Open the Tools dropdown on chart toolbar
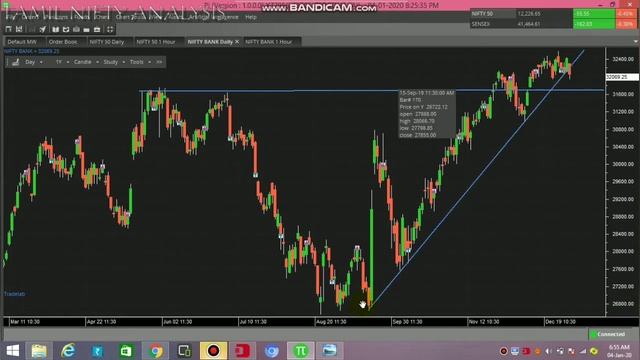 140,62
